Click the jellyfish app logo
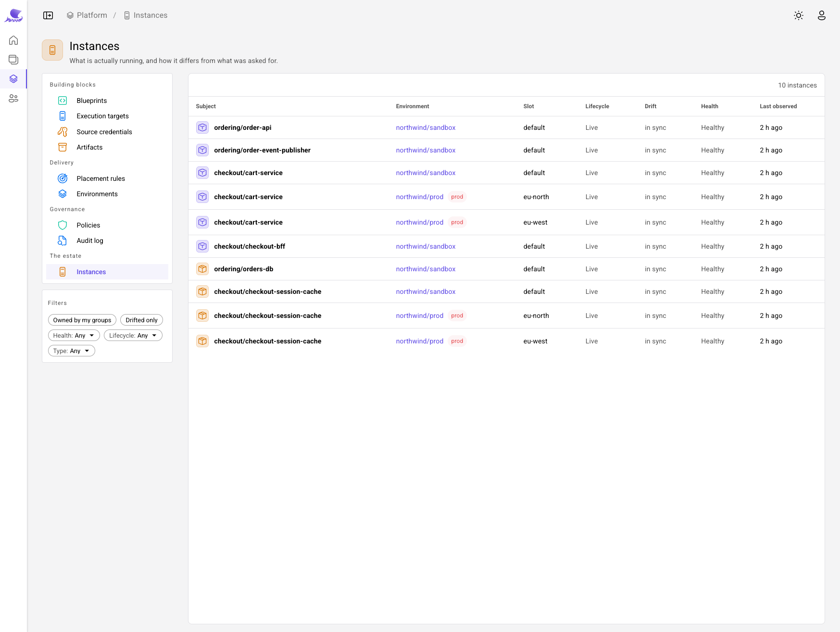840x632 pixels. click(x=13, y=15)
